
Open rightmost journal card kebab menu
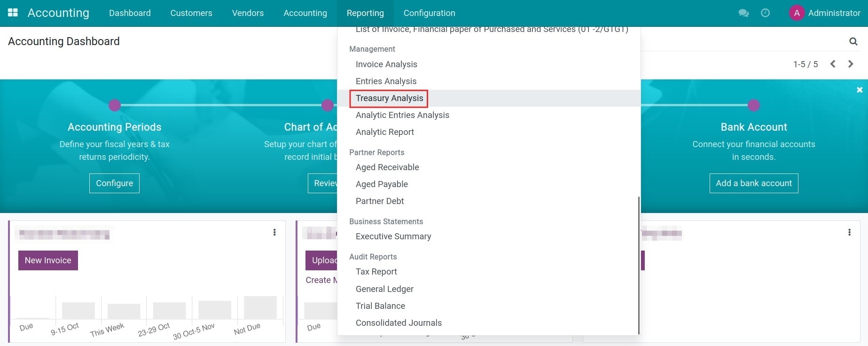pyautogui.click(x=849, y=232)
